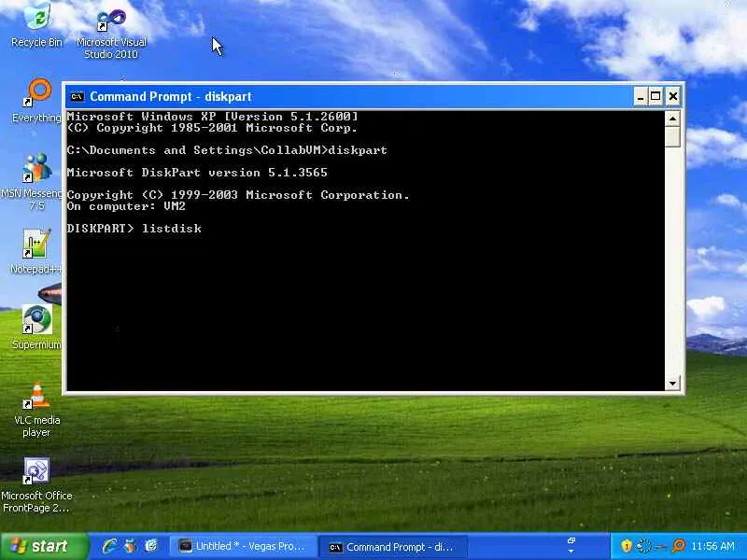Open the Start menu
Screen dimensions: 747x560
point(44,546)
